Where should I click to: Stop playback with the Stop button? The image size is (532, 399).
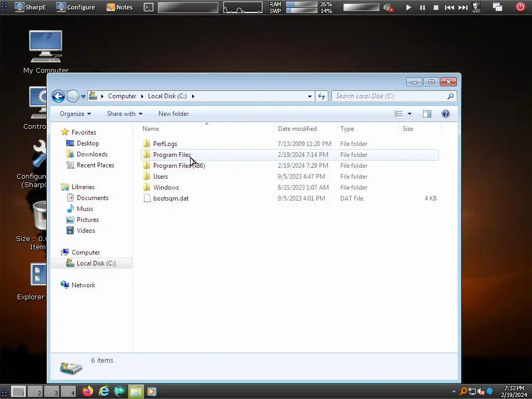point(436,7)
